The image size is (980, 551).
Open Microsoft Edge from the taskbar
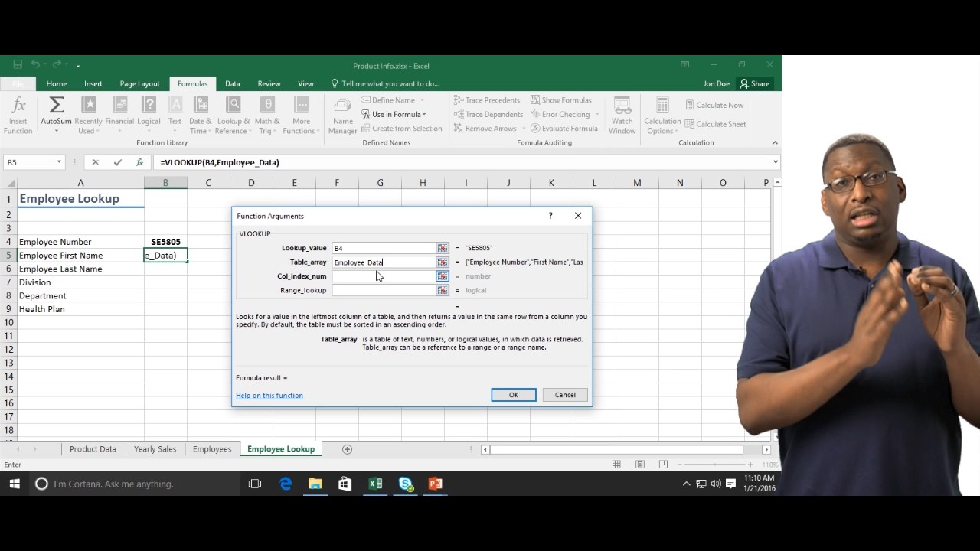point(286,484)
